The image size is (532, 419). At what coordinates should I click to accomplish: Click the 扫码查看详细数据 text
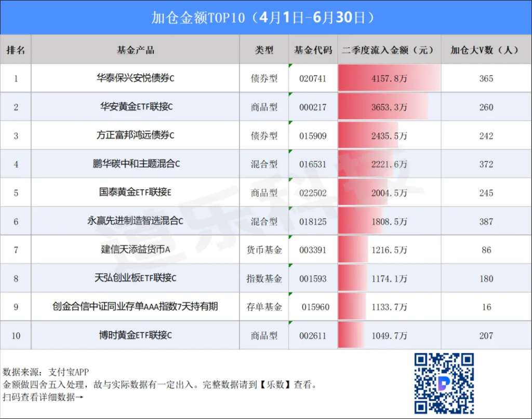43,397
